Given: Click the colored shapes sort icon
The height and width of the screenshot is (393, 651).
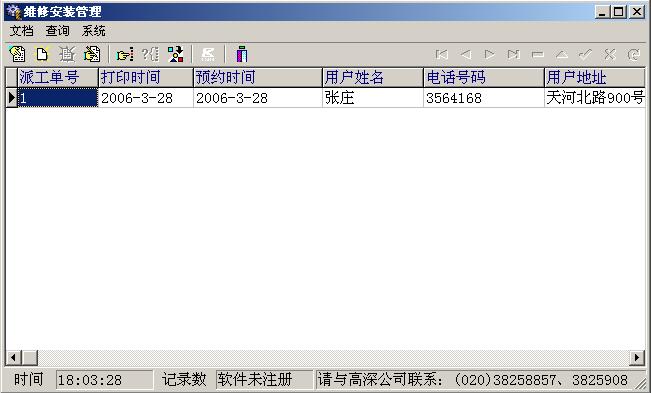Looking at the screenshot, I should pyautogui.click(x=176, y=54).
